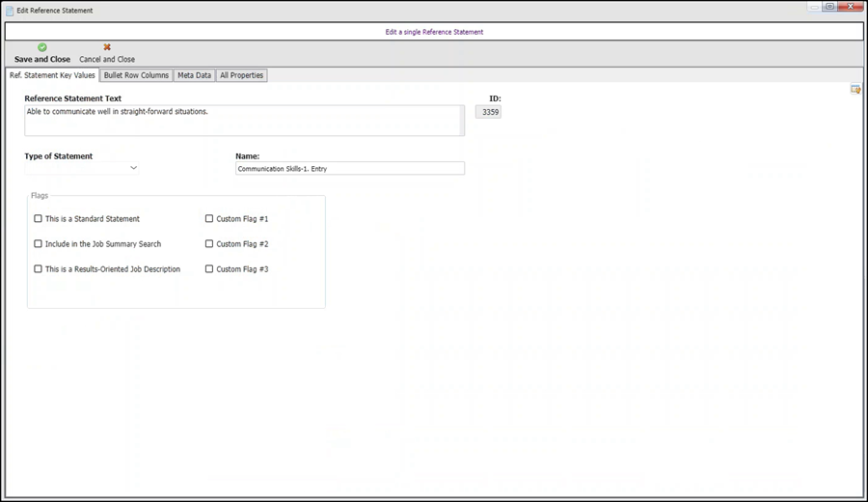This screenshot has height=502, width=868.
Task: Check This is a Standard Statement
Action: coord(38,218)
